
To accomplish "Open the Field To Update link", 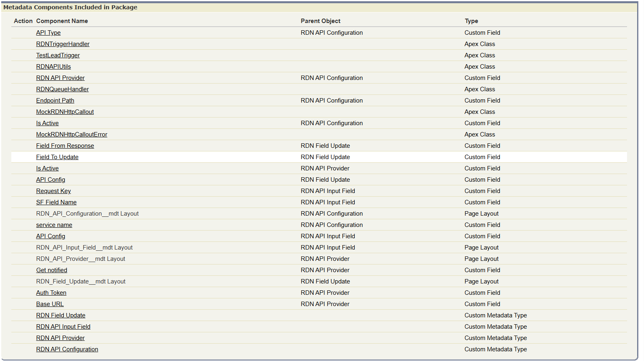I will click(x=57, y=157).
